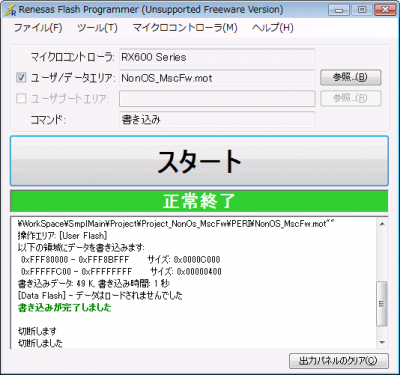The image size is (400, 375).
Task: Click the NonOS_MscFw.mot file path log line
Action: point(176,224)
